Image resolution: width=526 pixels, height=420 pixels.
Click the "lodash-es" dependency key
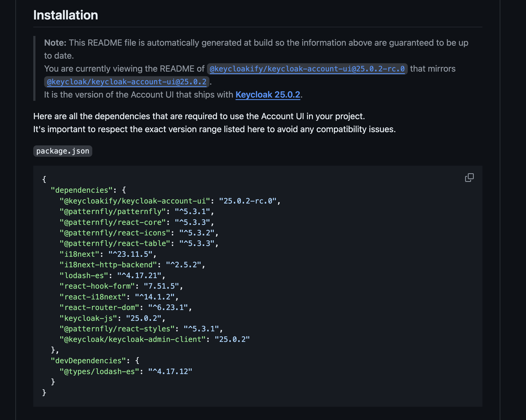(x=84, y=276)
